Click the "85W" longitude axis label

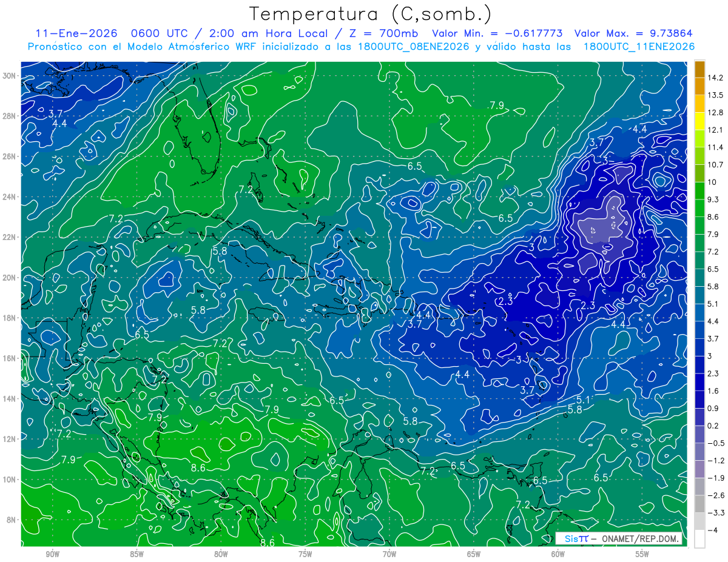pos(136,555)
